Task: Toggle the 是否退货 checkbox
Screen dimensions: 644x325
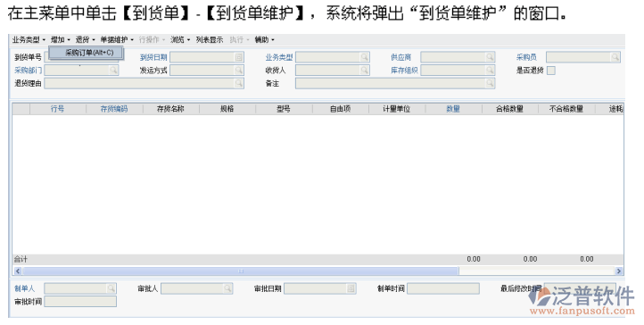Action: [x=551, y=71]
